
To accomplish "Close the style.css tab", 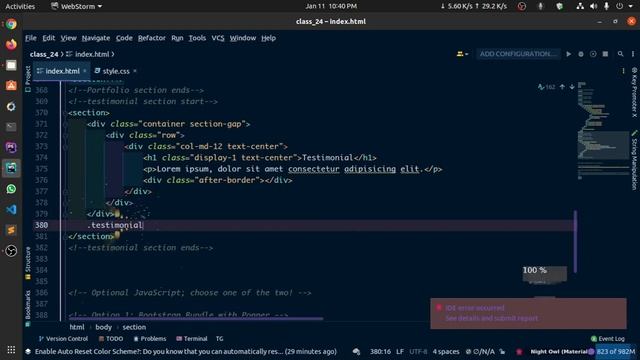I will [x=135, y=71].
